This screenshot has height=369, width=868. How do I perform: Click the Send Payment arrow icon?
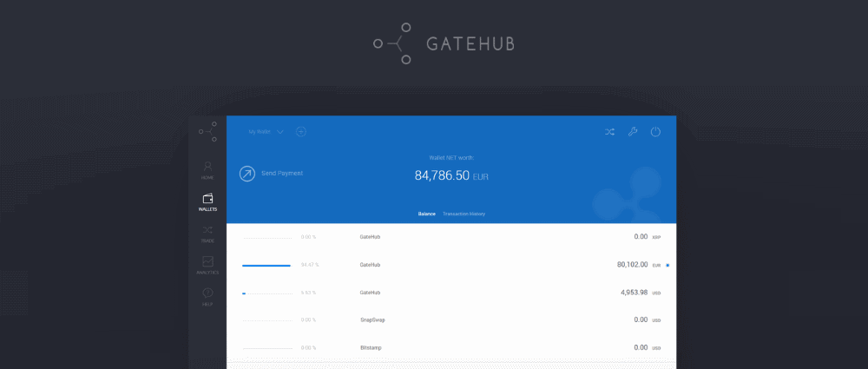pos(247,174)
